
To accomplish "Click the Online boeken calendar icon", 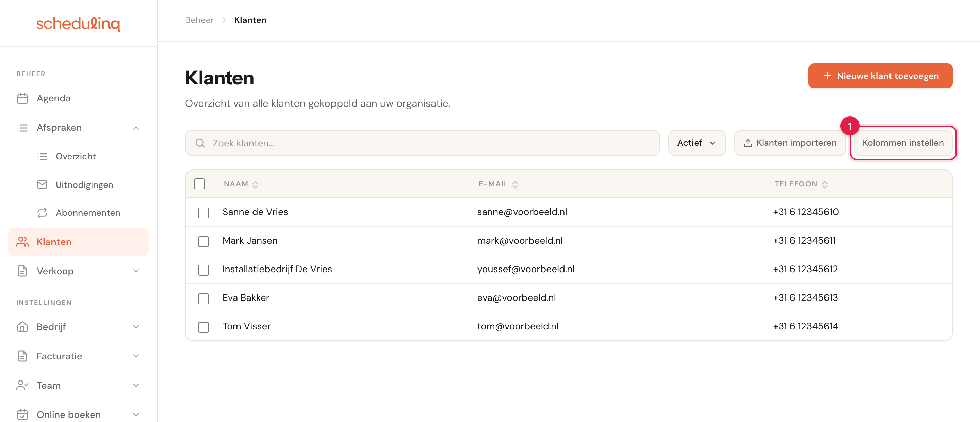I will [22, 415].
